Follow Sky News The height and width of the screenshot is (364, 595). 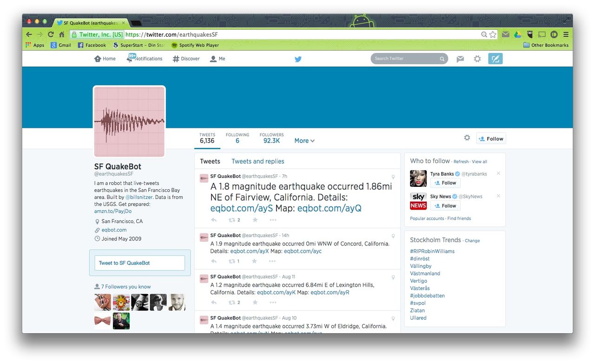pyautogui.click(x=445, y=205)
